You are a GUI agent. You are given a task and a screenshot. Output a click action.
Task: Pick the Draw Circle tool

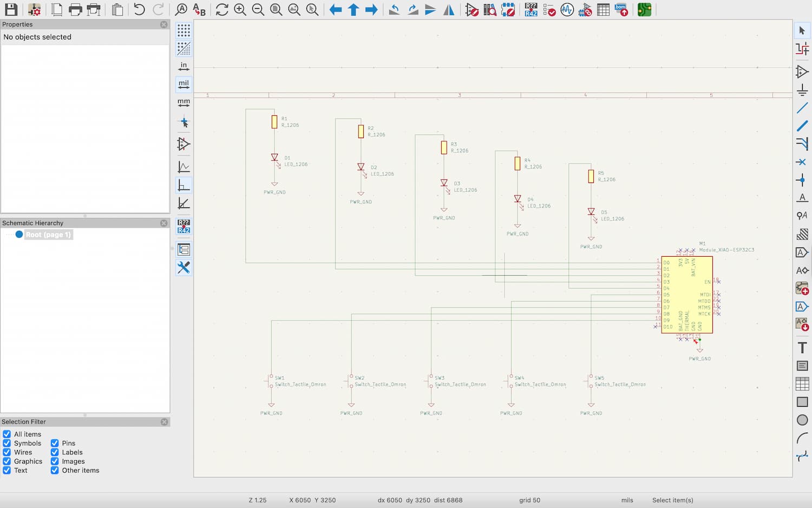[802, 420]
